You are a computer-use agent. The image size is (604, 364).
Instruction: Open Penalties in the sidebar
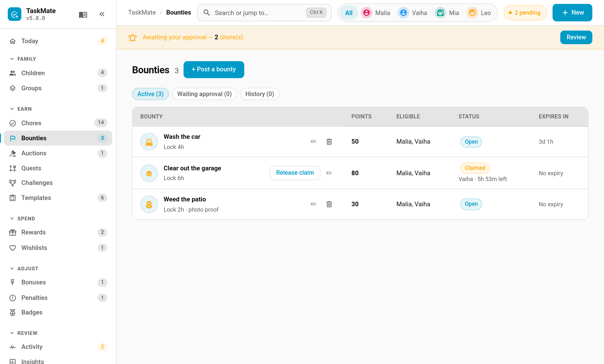(x=58, y=298)
